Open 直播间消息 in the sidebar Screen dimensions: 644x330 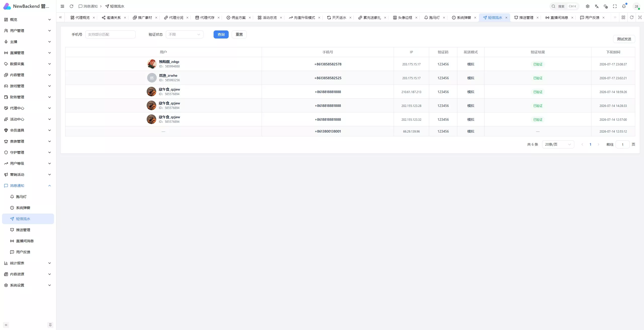[x=28, y=241]
